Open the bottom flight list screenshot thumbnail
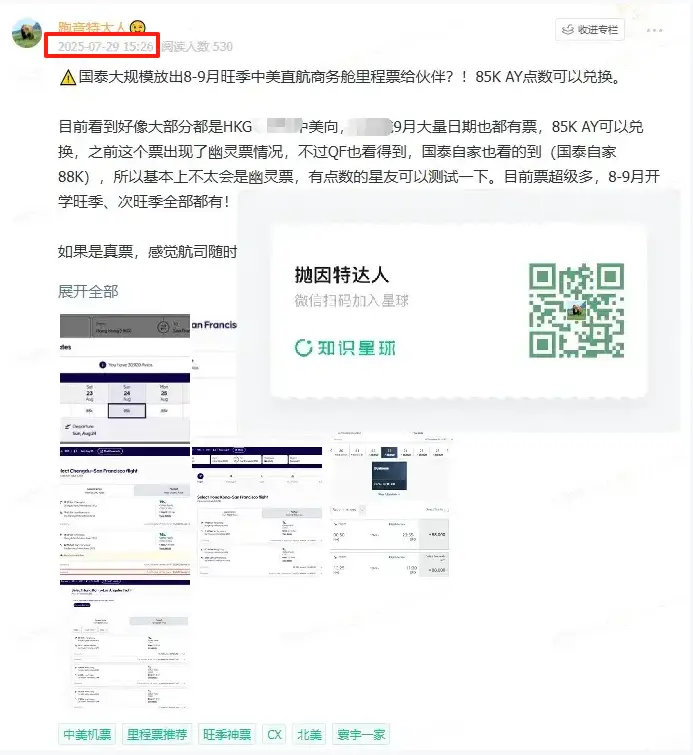693x755 pixels. [x=125, y=644]
